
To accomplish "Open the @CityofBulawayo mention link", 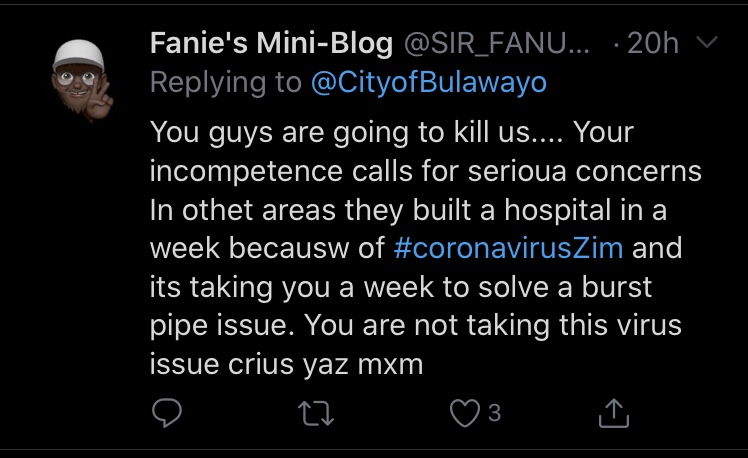I will [429, 82].
